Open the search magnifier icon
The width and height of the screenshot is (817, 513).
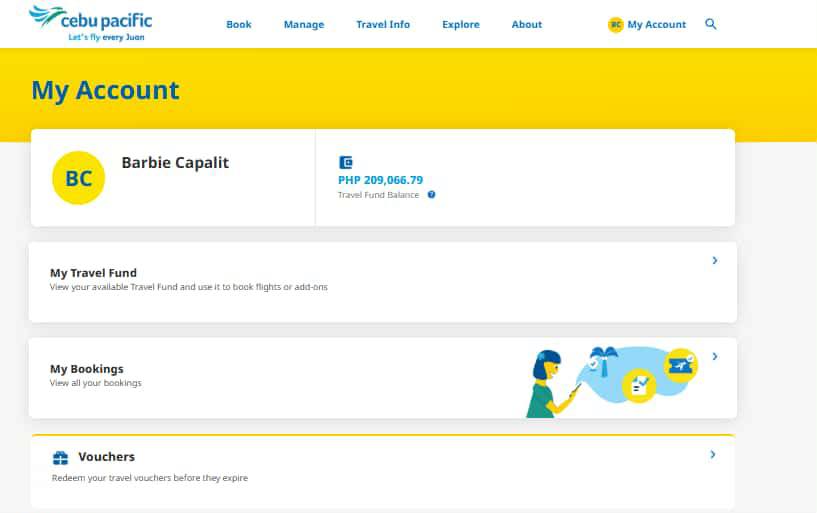[710, 24]
